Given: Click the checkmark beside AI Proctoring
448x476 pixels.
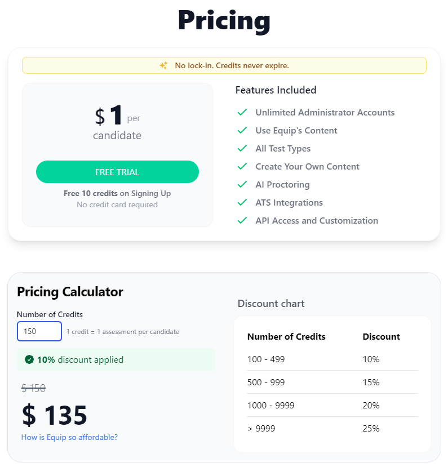Looking at the screenshot, I should (x=242, y=184).
